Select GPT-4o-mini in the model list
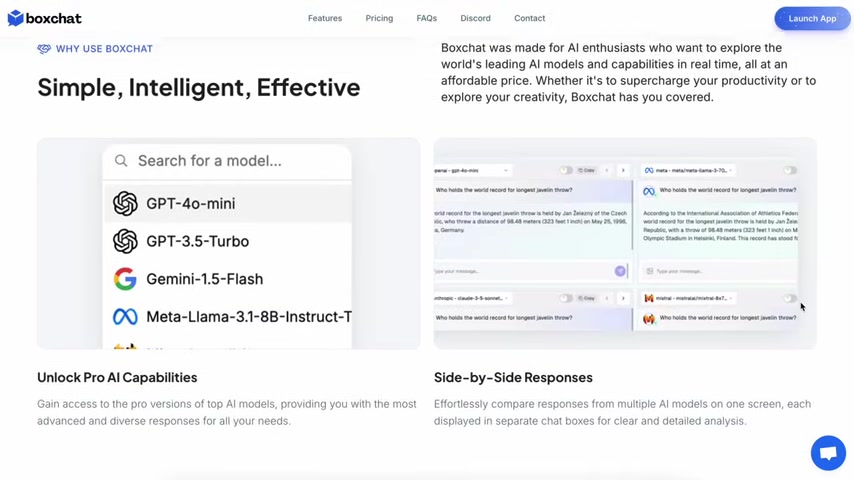This screenshot has width=854, height=480. 227,203
